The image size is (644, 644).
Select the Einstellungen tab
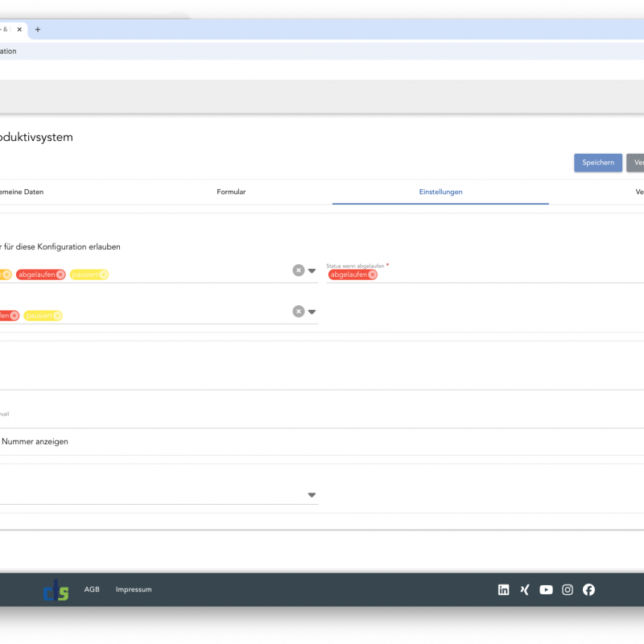point(440,192)
